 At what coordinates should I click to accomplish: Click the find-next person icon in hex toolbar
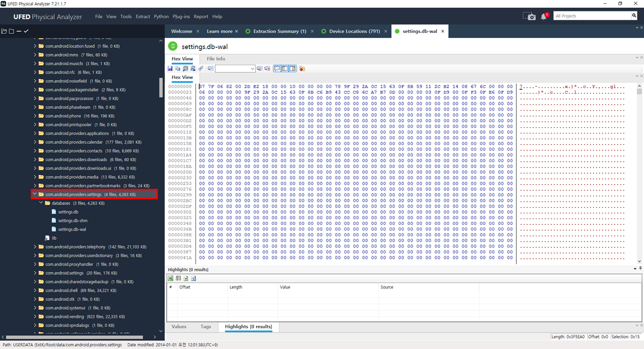193,69
